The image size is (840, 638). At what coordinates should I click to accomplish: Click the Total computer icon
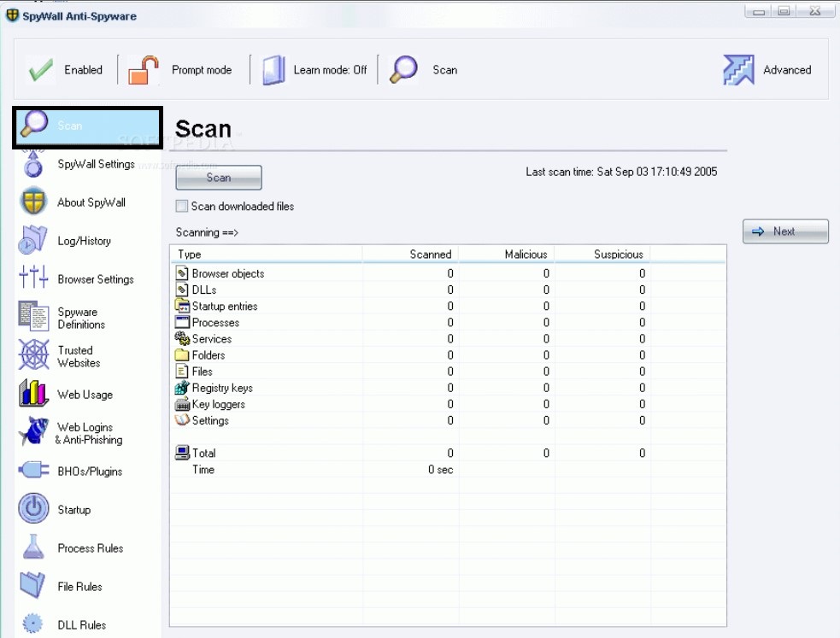point(182,453)
